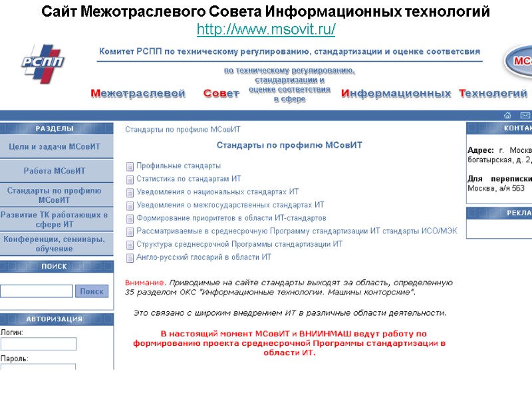Click document icon beside Структура среднесрочной Программы
The width and height of the screenshot is (532, 399).
click(130, 245)
